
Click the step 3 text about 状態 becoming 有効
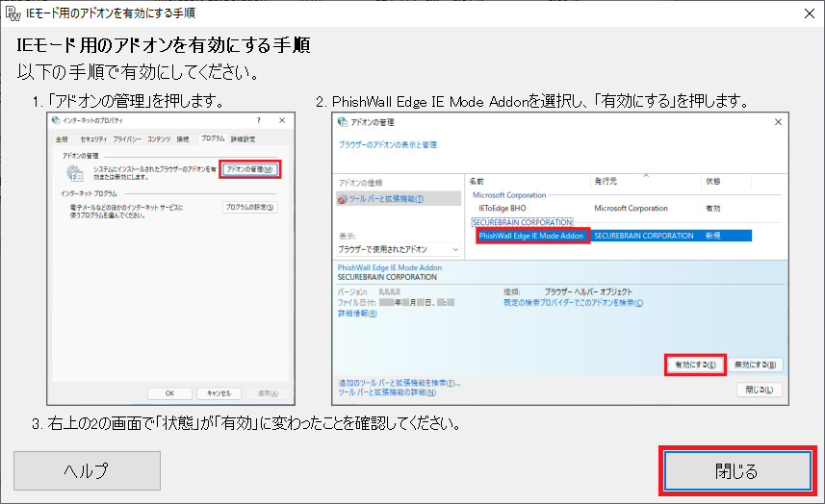(x=246, y=423)
